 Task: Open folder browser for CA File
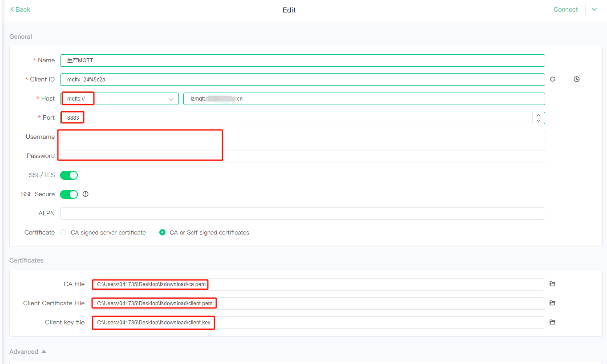(x=552, y=284)
